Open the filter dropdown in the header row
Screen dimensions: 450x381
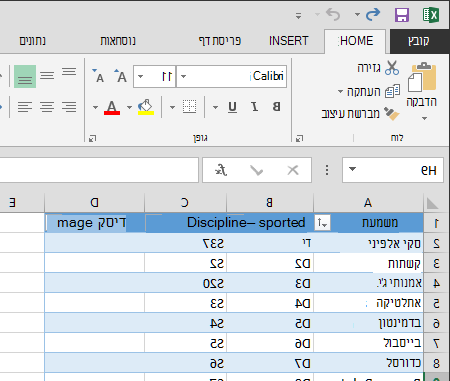pyautogui.click(x=322, y=223)
